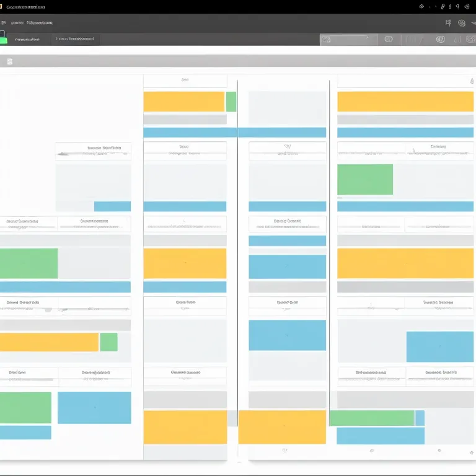
Task: Click the document icon in the gray toolbar
Action: 9,61
